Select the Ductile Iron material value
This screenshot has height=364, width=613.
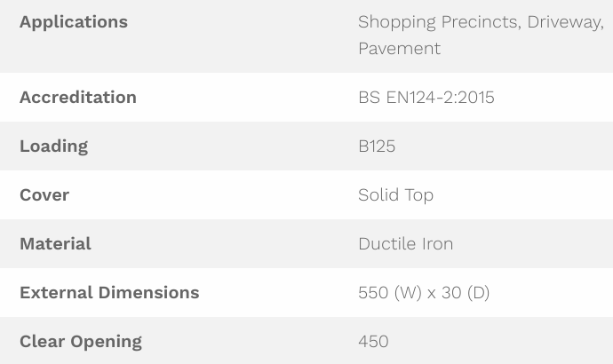click(405, 244)
